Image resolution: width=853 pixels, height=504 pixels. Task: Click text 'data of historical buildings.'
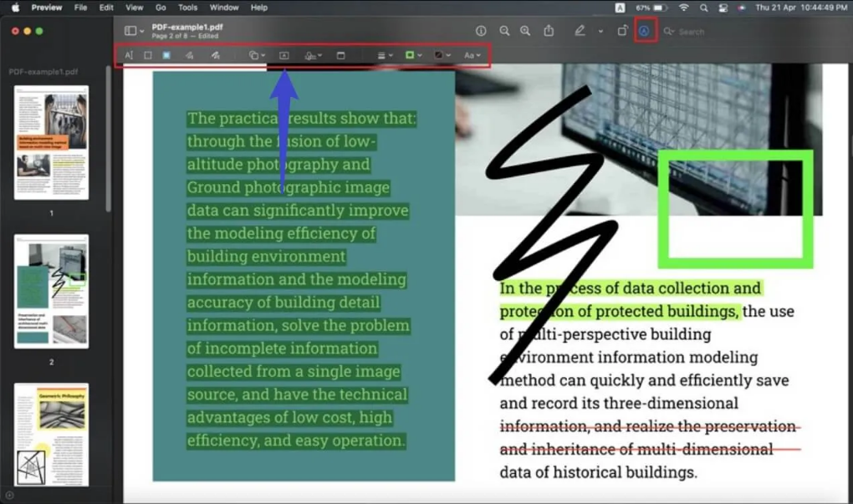599,472
